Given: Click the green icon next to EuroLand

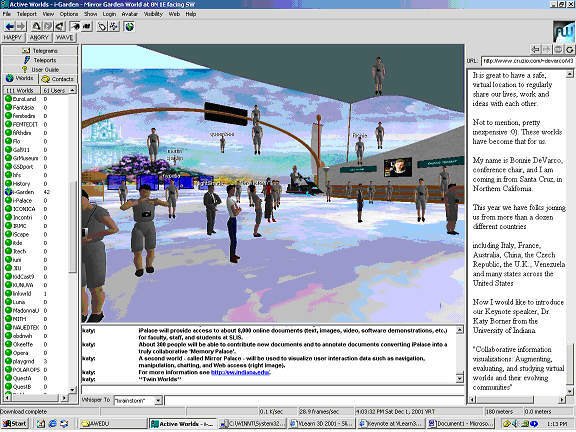Looking at the screenshot, I should pyautogui.click(x=8, y=99).
